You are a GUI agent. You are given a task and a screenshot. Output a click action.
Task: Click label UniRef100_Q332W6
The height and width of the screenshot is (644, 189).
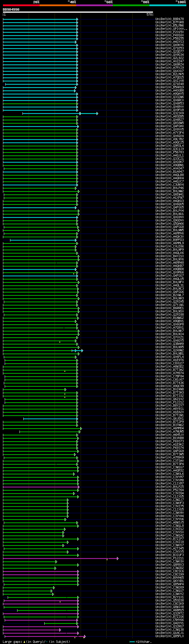pos(170,97)
